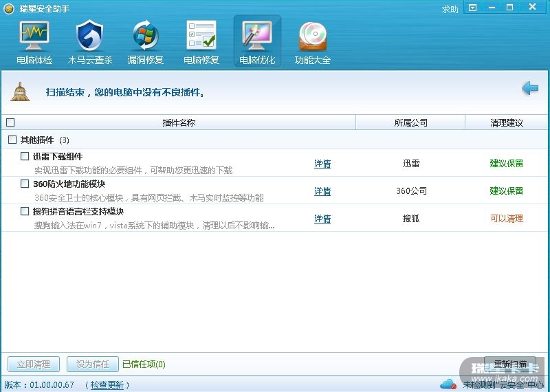Check the 其他插件 group checkbox
Image resolution: width=550 pixels, height=392 pixels.
tap(12, 140)
